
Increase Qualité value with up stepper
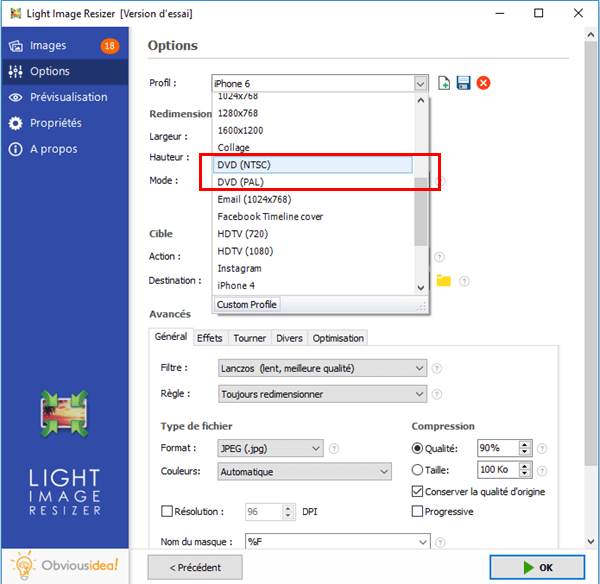pos(525,444)
